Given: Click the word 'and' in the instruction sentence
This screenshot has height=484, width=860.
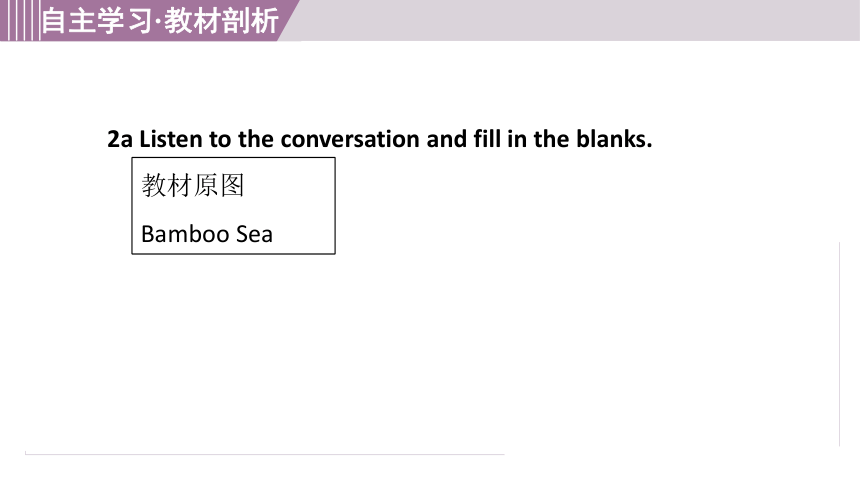Looking at the screenshot, I should tap(447, 139).
